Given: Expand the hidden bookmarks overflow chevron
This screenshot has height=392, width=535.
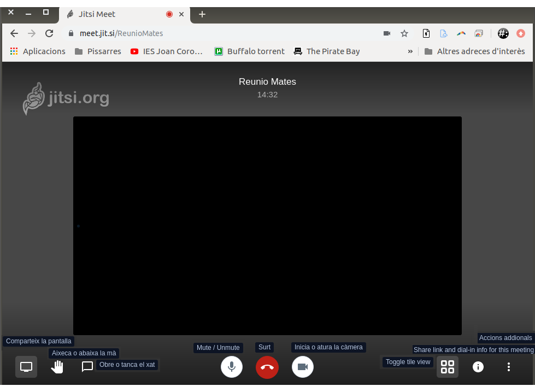Looking at the screenshot, I should pyautogui.click(x=410, y=51).
